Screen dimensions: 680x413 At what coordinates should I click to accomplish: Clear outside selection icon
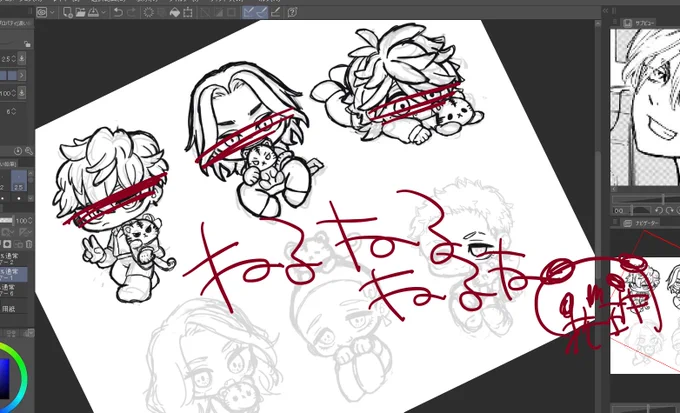tap(162, 12)
